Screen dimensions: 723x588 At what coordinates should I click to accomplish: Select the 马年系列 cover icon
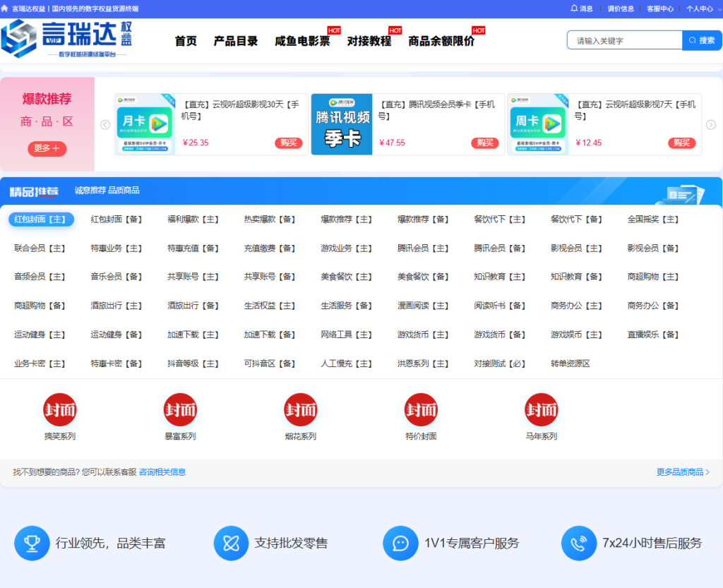pos(541,408)
